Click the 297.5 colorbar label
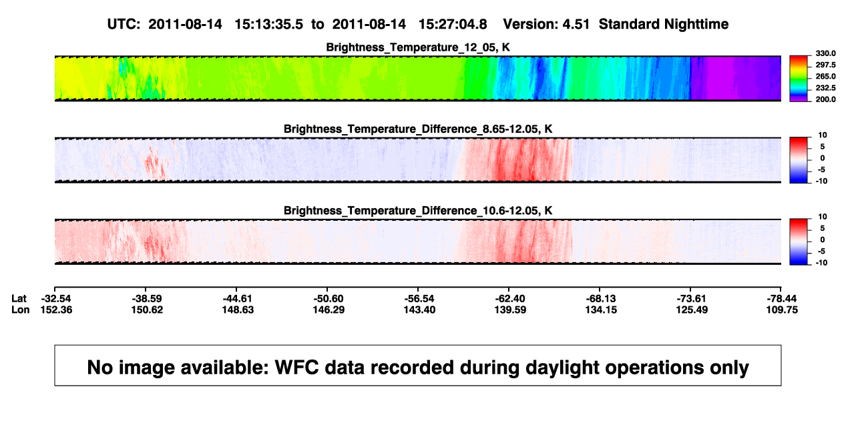The width and height of the screenshot is (868, 445). click(825, 65)
